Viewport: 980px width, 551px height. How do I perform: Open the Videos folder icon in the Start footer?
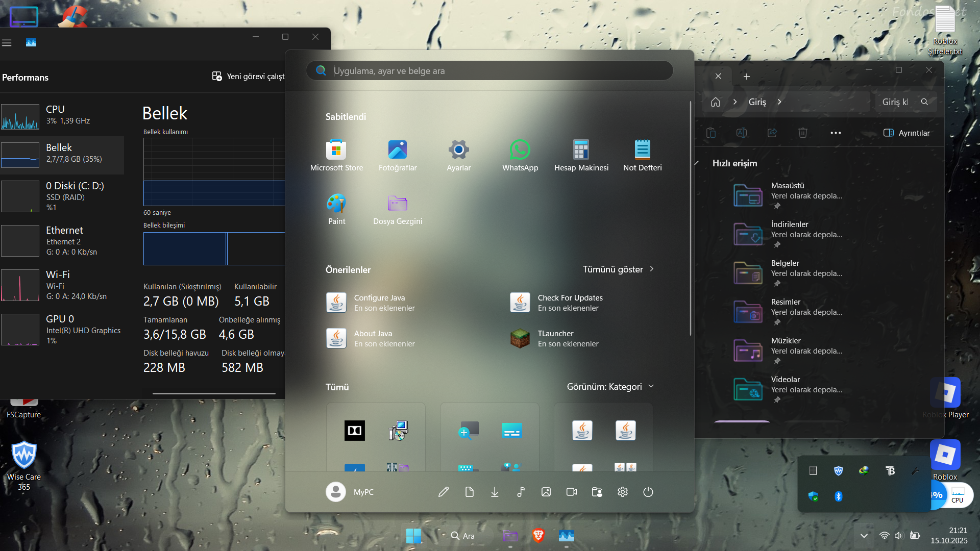pos(572,492)
